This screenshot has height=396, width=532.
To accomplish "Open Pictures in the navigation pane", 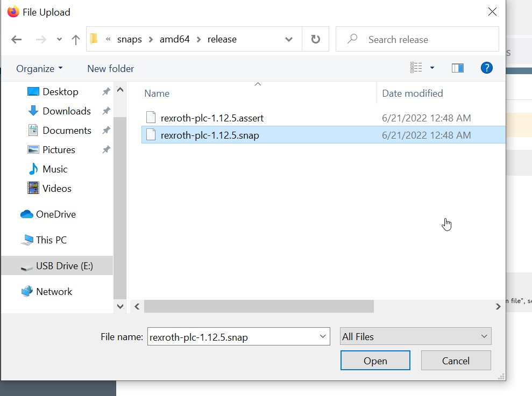I will pos(59,150).
